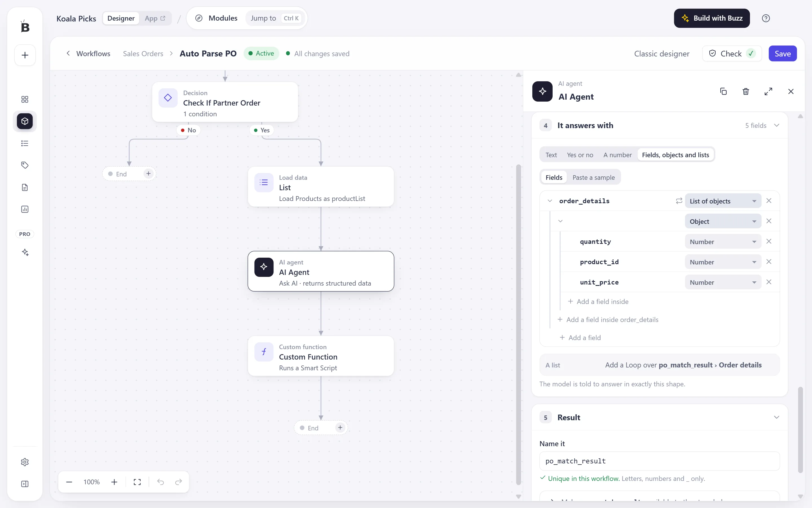812x508 pixels.
Task: Expand the AI Agent panel to full size
Action: (768, 91)
